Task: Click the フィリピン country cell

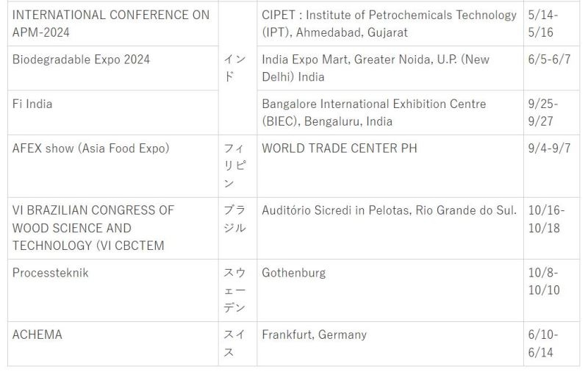Action: (234, 165)
